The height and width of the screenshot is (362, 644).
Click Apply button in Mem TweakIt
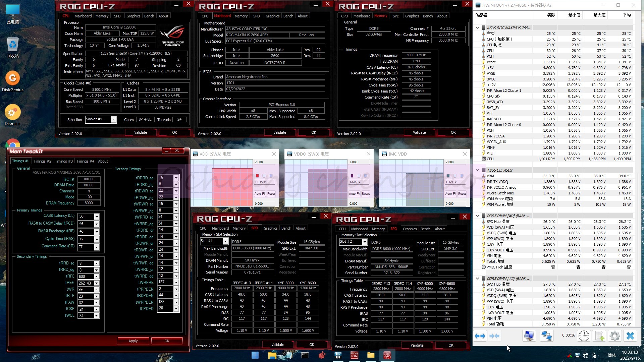coord(133,341)
